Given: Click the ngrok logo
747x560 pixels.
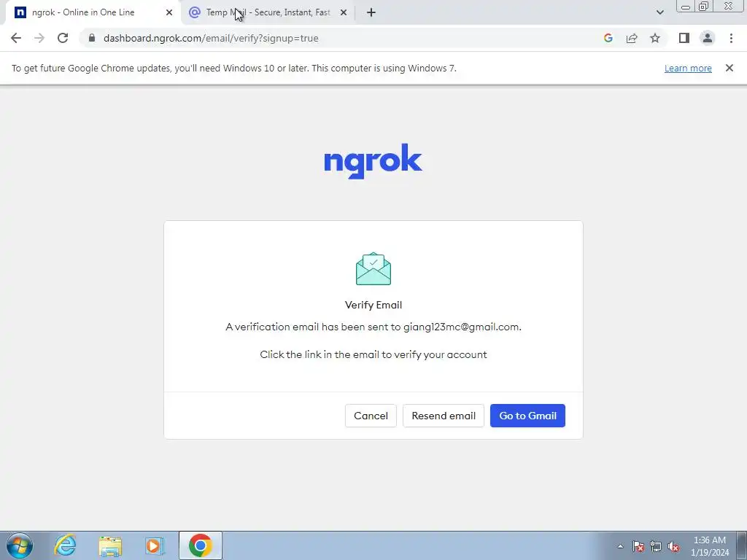Looking at the screenshot, I should tap(373, 160).
